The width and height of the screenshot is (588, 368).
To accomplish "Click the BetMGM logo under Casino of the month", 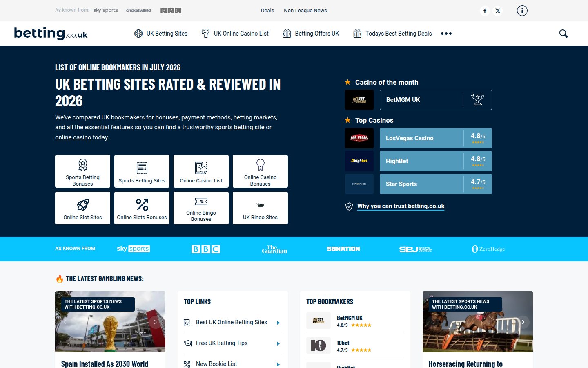I will pyautogui.click(x=359, y=100).
